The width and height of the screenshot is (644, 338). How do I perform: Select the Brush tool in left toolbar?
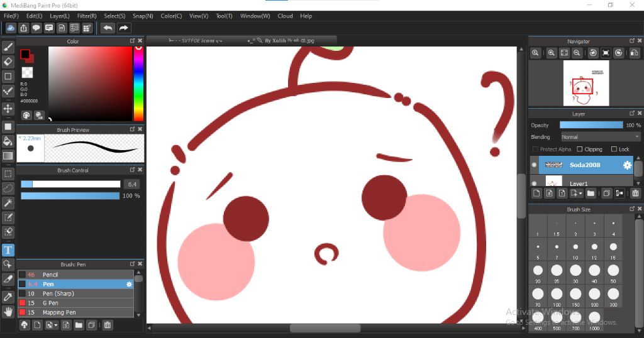tap(8, 47)
